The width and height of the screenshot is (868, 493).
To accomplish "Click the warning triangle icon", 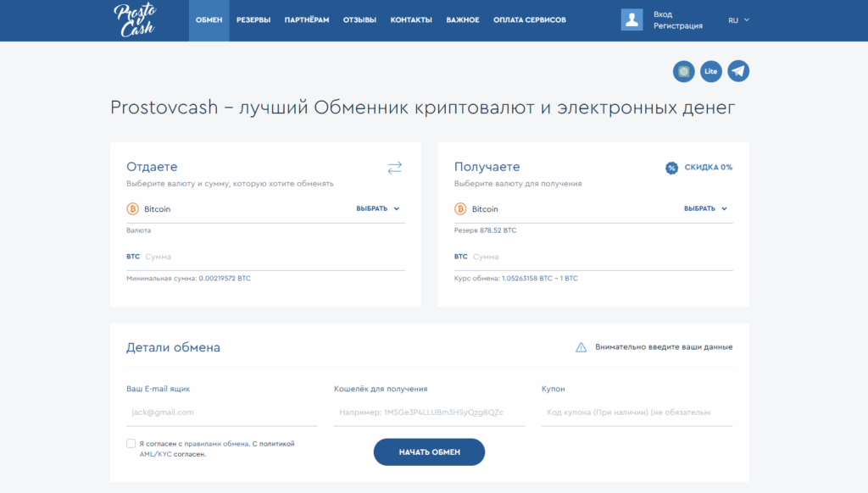I will (581, 347).
